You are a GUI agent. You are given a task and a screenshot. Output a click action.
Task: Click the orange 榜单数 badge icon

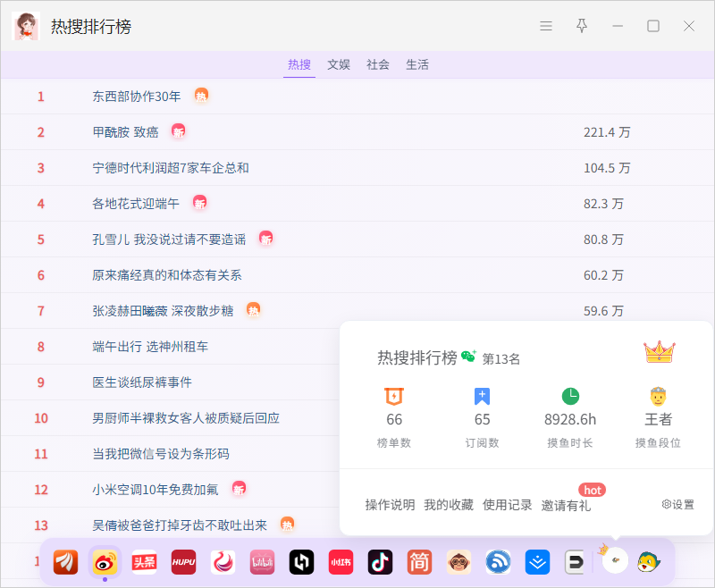pos(394,396)
